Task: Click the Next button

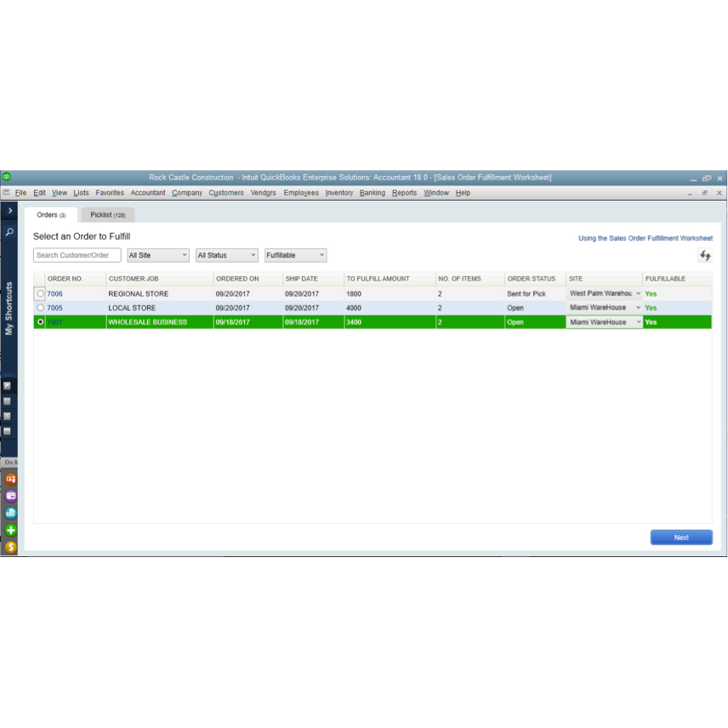Action: click(x=681, y=537)
